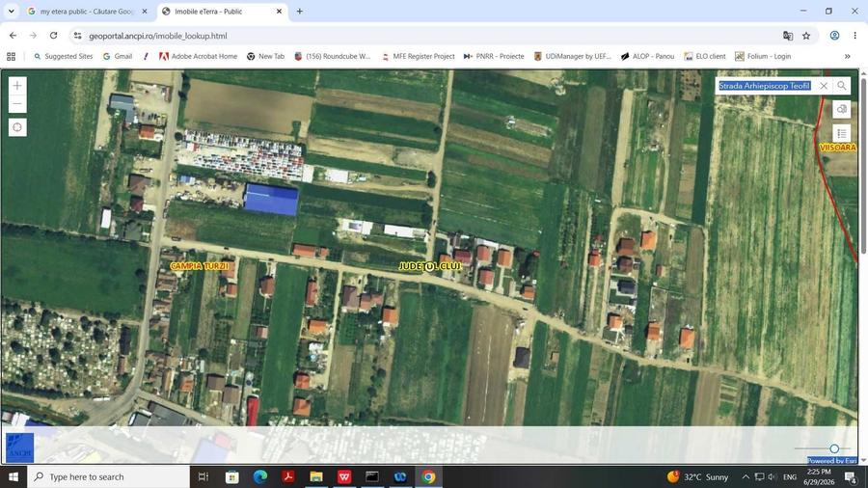Open Adobe Acrobat from taskbar
868x488 pixels.
pos(288,476)
